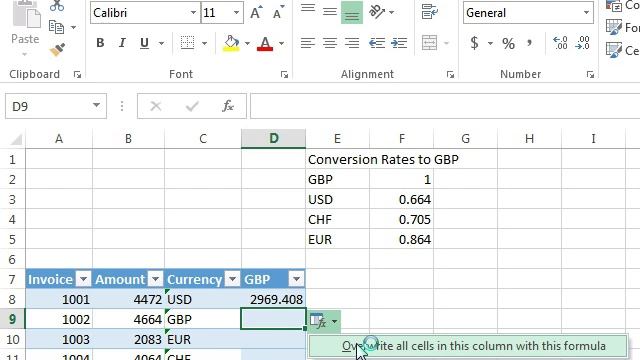
Task: Click the Decrease Indent icon
Action: (x=376, y=43)
